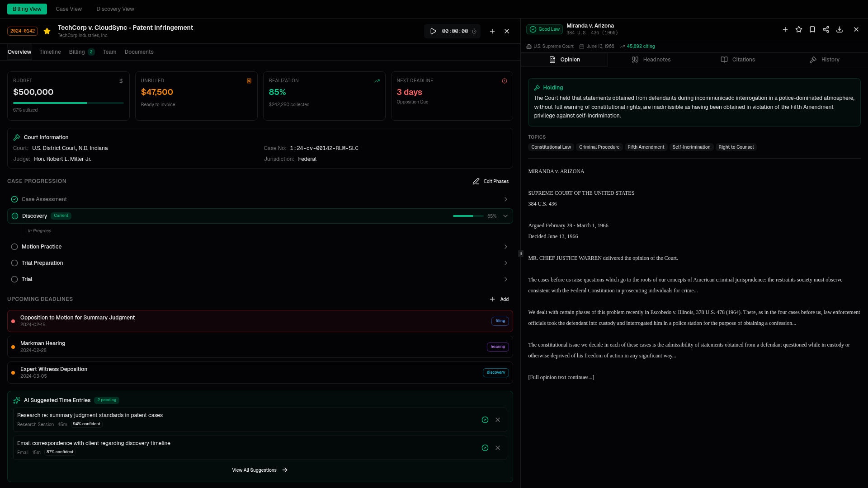Switch to Discovery View
Screen dimensions: 868x488
pyautogui.click(x=115, y=9)
